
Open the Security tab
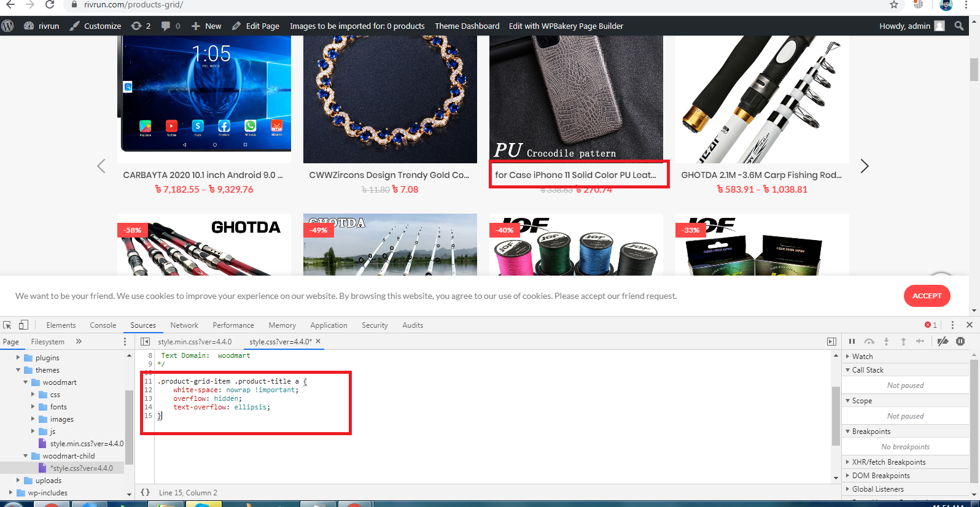click(x=375, y=325)
